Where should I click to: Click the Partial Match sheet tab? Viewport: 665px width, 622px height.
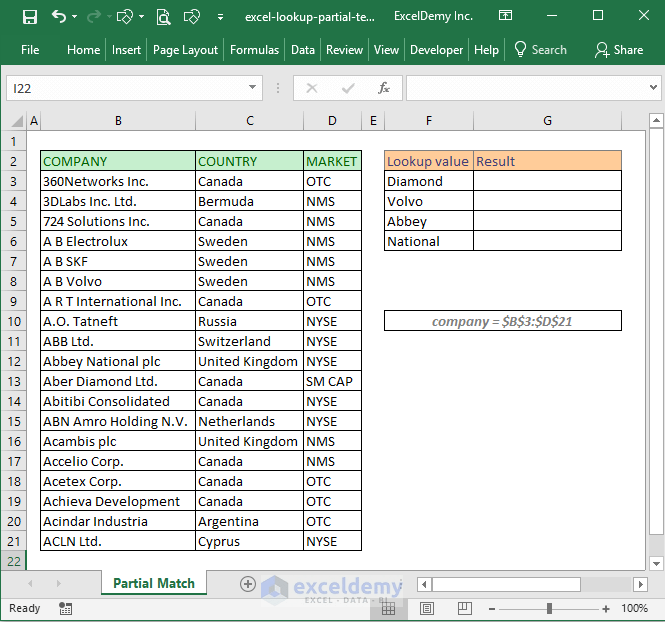tap(154, 583)
